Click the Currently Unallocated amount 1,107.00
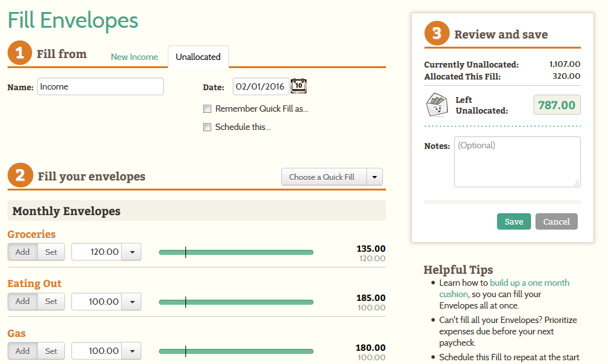Screen dimensions: 608x364 coord(564,64)
